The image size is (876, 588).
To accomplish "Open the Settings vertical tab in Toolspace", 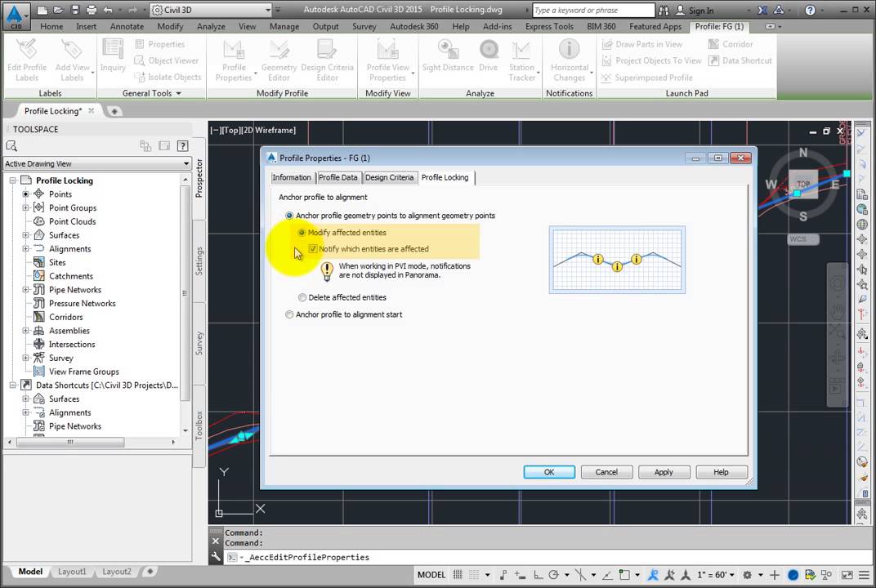I will click(199, 261).
